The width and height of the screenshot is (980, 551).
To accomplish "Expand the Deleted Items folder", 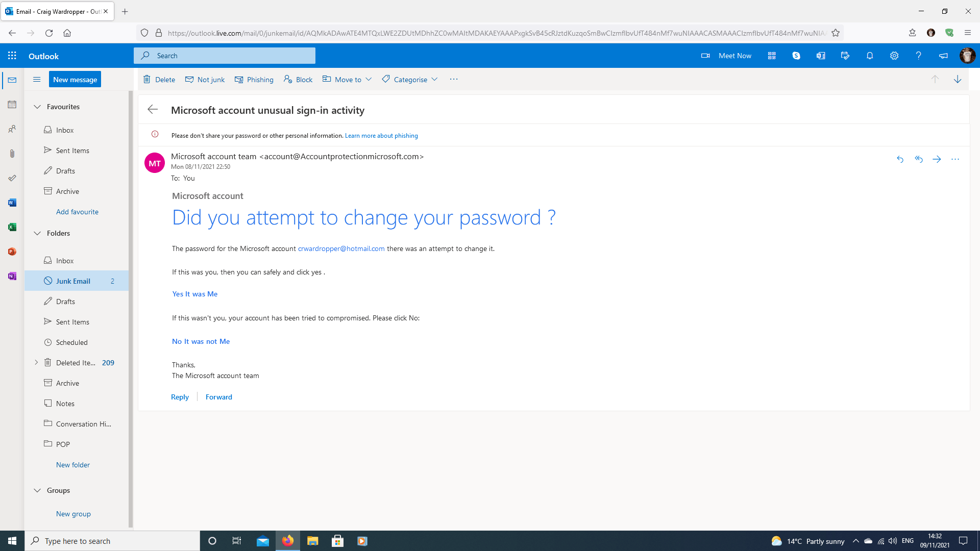I will click(36, 363).
